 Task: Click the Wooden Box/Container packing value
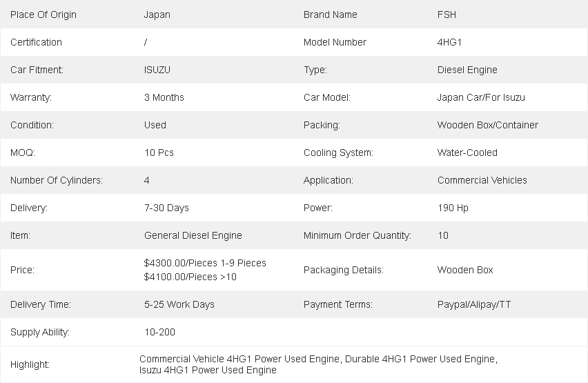pyautogui.click(x=487, y=126)
